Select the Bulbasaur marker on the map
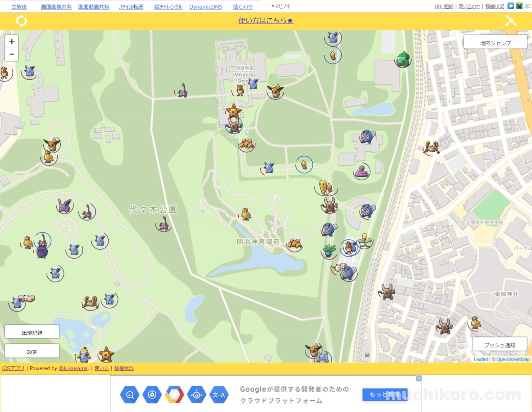Screen dimensions: 532x412 pyautogui.click(x=403, y=59)
